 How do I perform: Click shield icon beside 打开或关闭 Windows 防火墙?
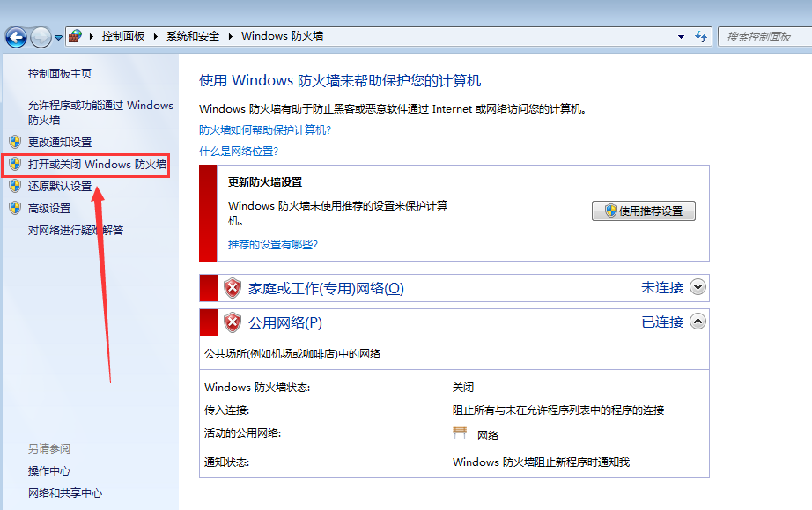[x=15, y=164]
